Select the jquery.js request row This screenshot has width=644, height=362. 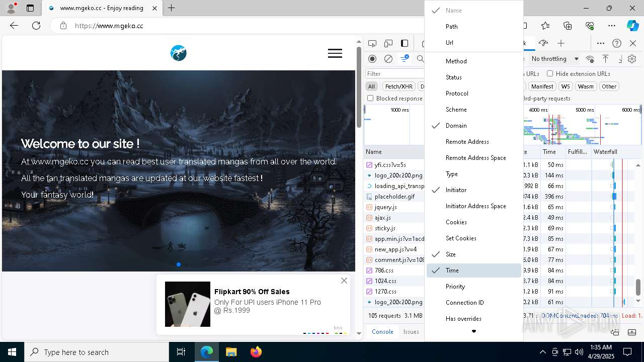[x=394, y=207]
